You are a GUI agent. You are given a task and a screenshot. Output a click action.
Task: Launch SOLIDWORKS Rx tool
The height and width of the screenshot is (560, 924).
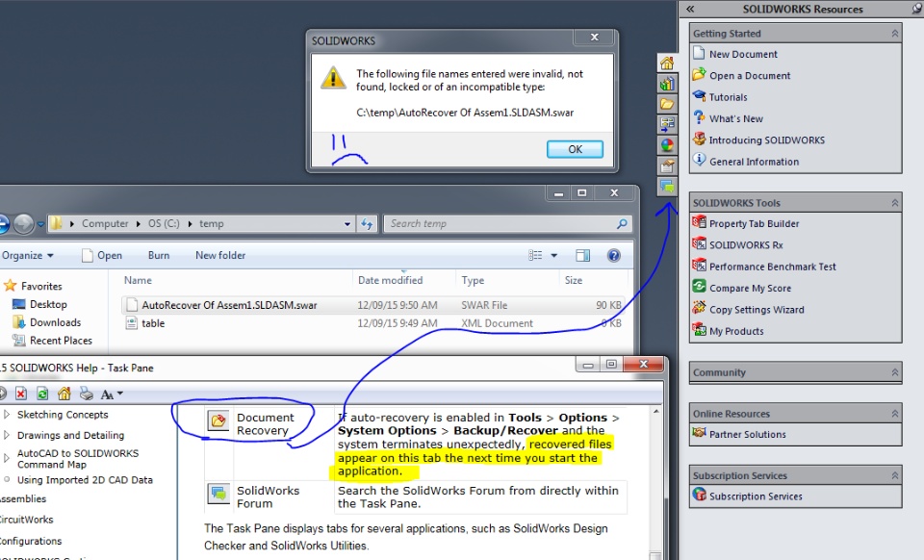745,245
